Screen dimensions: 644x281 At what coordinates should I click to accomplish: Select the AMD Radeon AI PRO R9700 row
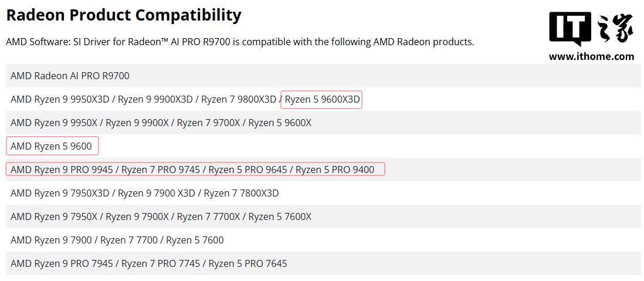[323, 76]
